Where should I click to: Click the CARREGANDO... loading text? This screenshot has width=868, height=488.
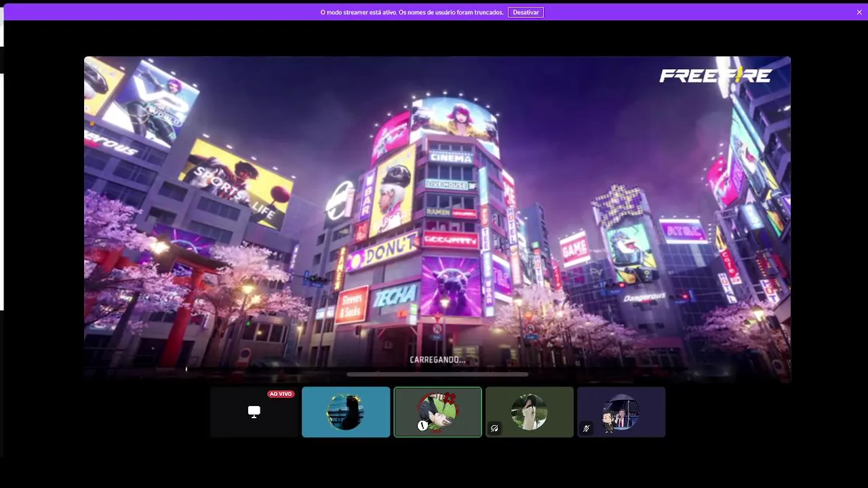coord(437,360)
